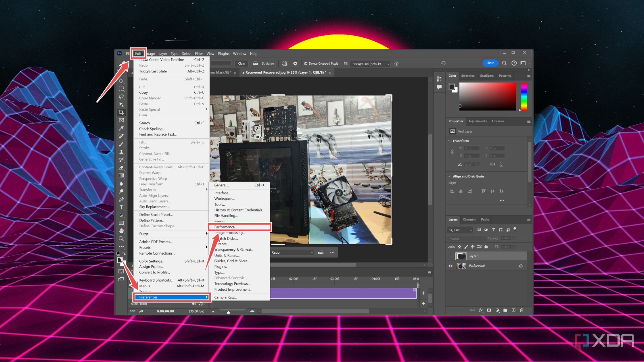This screenshot has width=644, height=362.
Task: Open crop settings gear icon
Action: point(295,63)
